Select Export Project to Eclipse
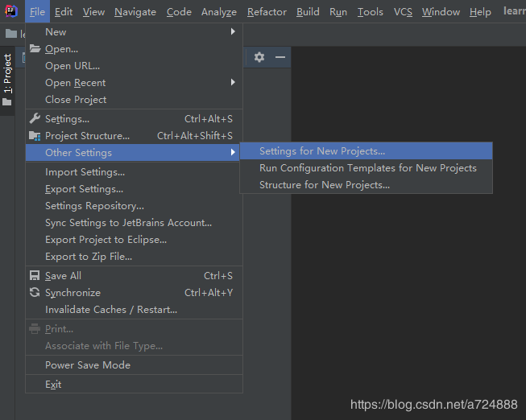The width and height of the screenshot is (526, 420). pyautogui.click(x=106, y=240)
